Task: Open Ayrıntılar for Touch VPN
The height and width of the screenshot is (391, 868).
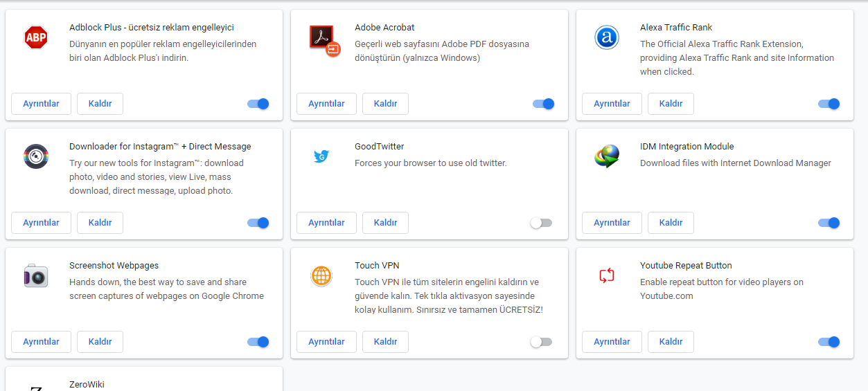Action: coord(326,342)
